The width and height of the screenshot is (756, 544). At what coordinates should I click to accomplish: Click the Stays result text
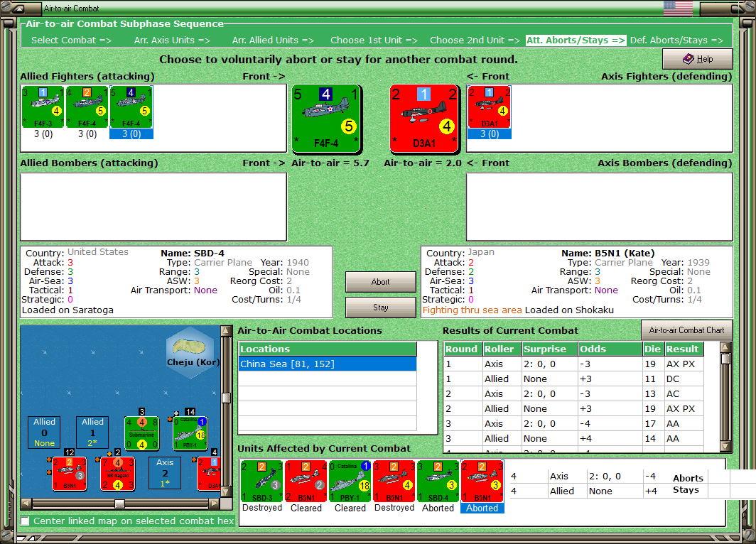(686, 490)
